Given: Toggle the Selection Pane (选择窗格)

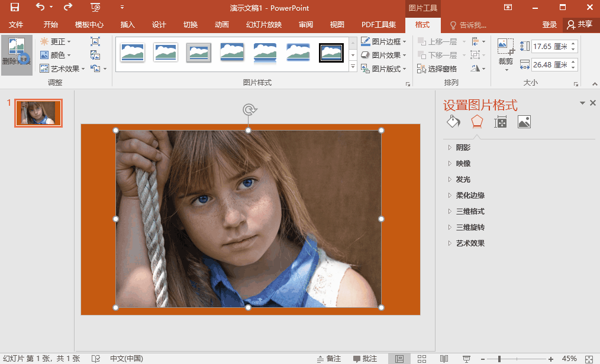Looking at the screenshot, I should [437, 69].
